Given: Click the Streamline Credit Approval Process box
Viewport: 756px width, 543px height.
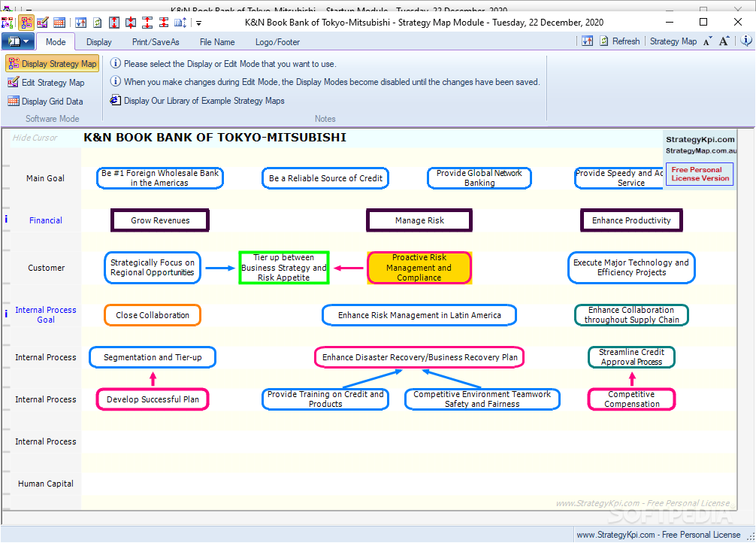Looking at the screenshot, I should point(631,357).
